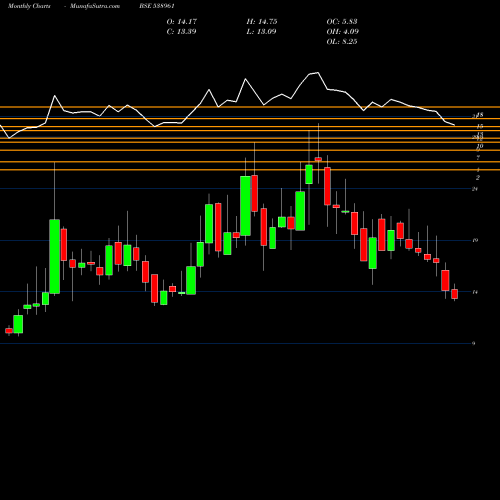500x500 pixels.
Task: Click the "BSE 538961" stock code
Action: tap(157, 6)
